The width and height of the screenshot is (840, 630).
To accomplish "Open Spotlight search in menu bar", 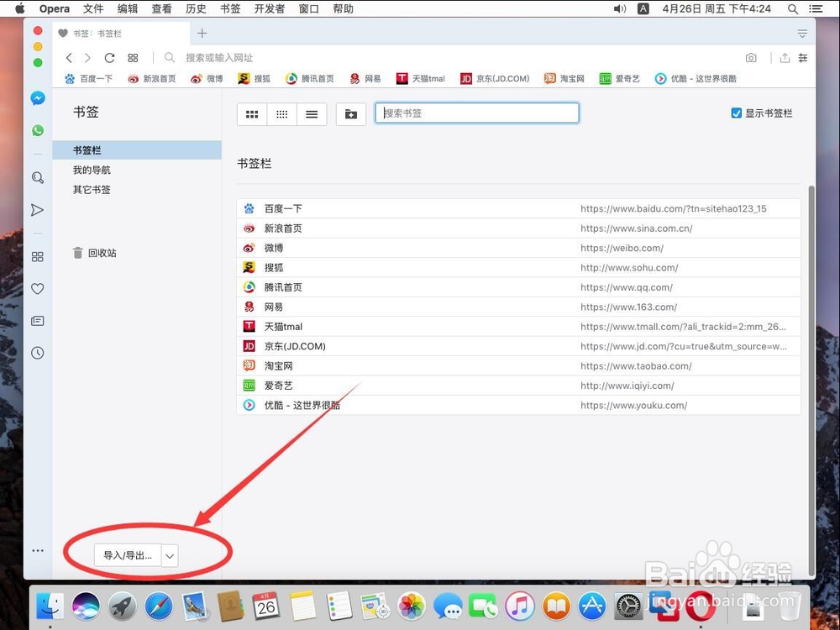I will [793, 8].
